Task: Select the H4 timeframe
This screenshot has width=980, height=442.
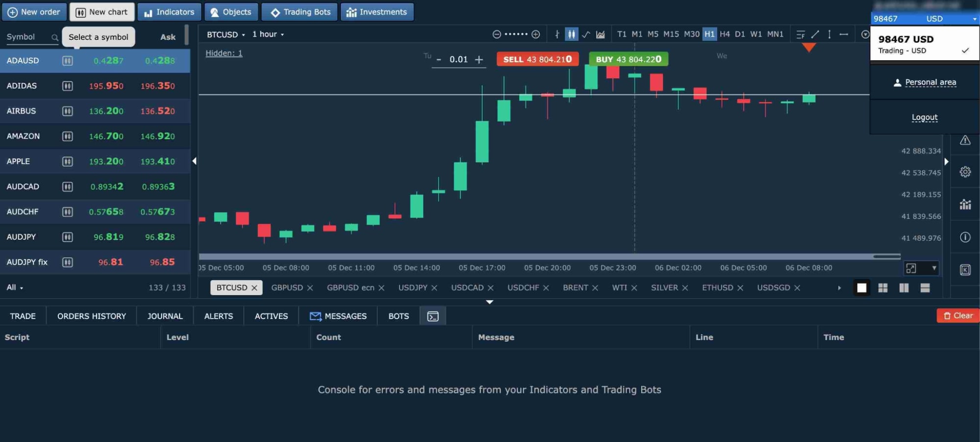Action: click(725, 34)
